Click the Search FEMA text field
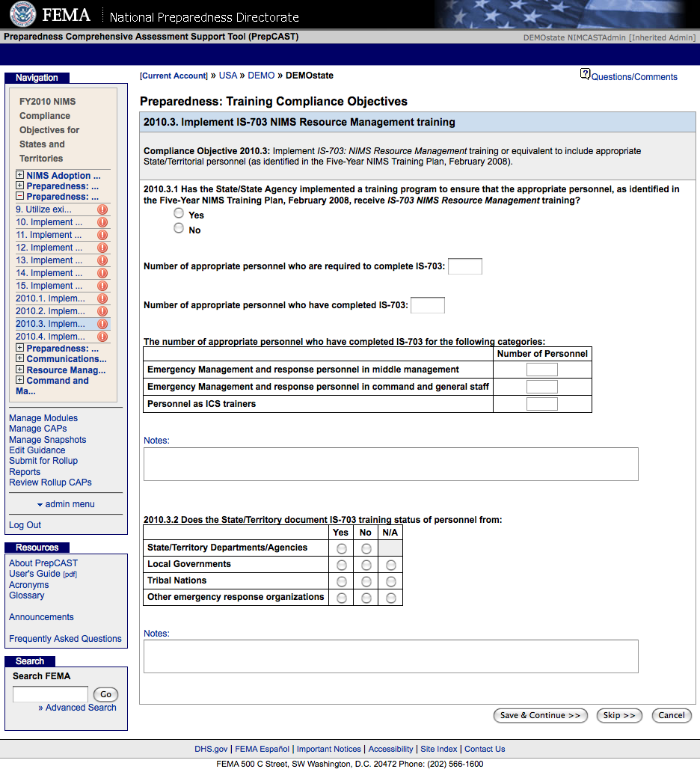700x769 pixels. pyautogui.click(x=50, y=694)
